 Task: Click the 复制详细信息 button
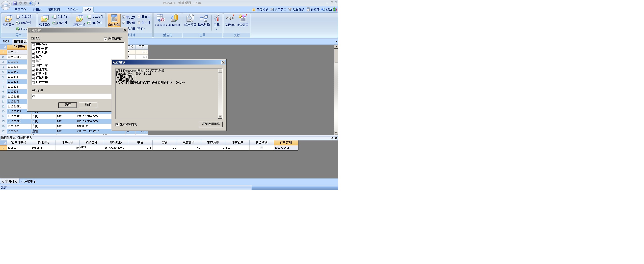coord(211,124)
